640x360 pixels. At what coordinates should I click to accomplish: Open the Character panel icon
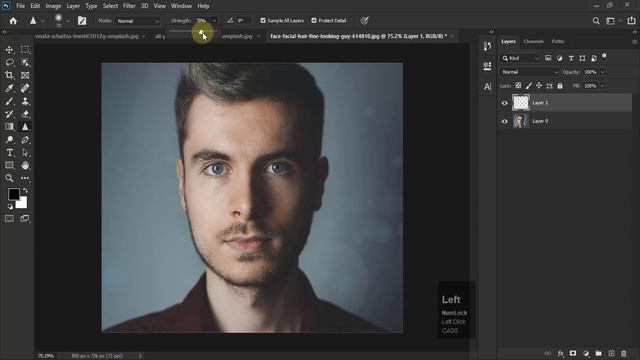(487, 87)
